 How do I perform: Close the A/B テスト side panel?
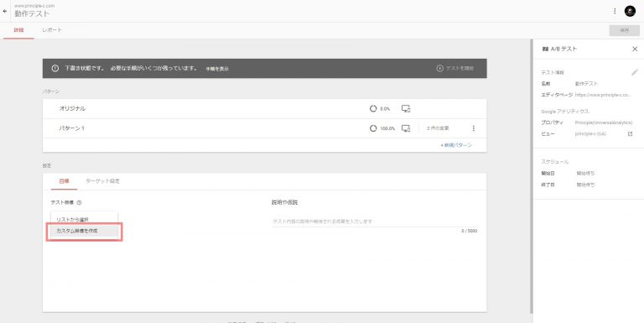pos(635,49)
